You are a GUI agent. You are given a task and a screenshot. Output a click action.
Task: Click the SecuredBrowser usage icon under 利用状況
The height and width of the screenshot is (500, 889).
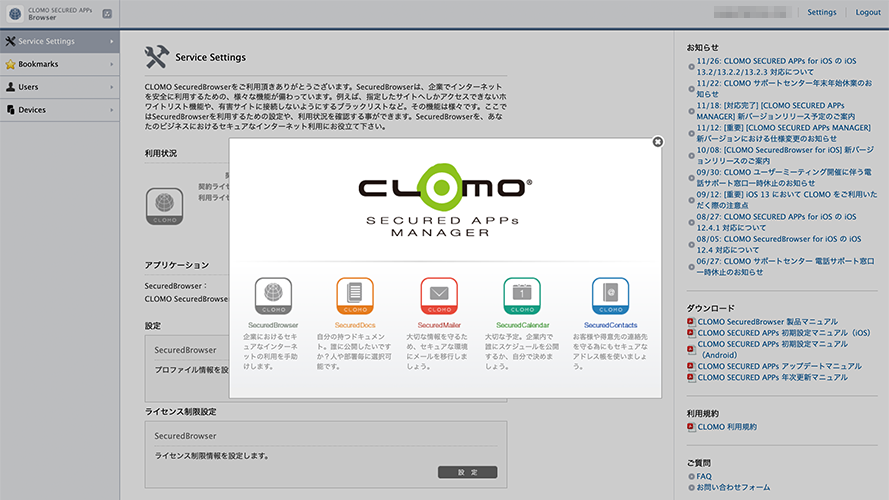click(164, 206)
